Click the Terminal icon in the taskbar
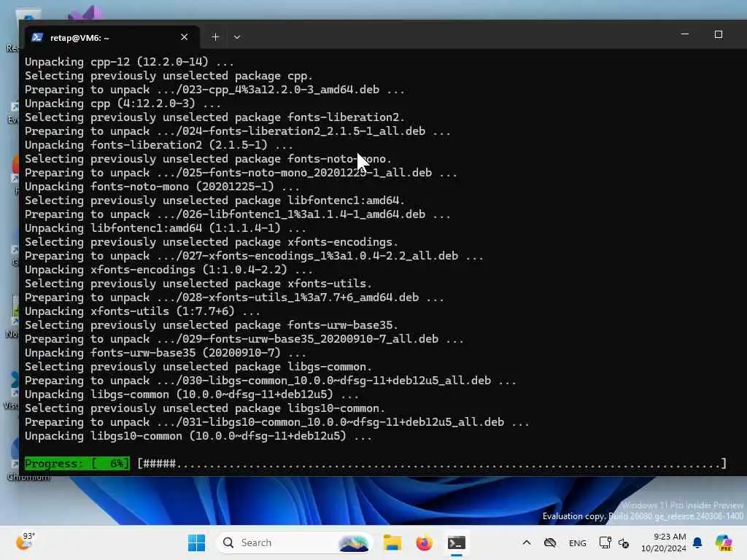Viewport: 747px width, 560px height. pyautogui.click(x=457, y=542)
